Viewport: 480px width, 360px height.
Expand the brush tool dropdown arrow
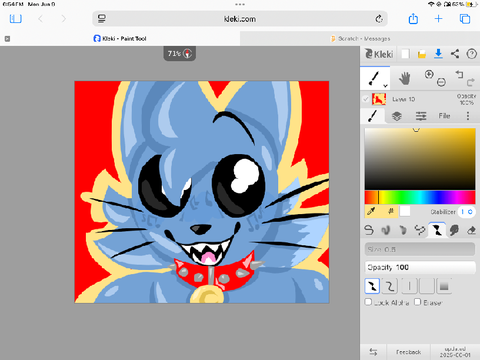(x=385, y=86)
